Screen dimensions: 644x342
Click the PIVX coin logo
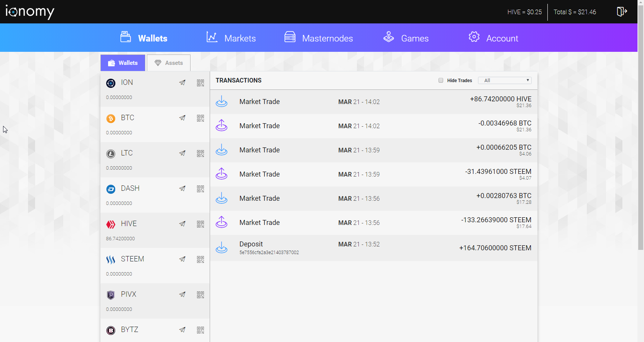point(111,295)
